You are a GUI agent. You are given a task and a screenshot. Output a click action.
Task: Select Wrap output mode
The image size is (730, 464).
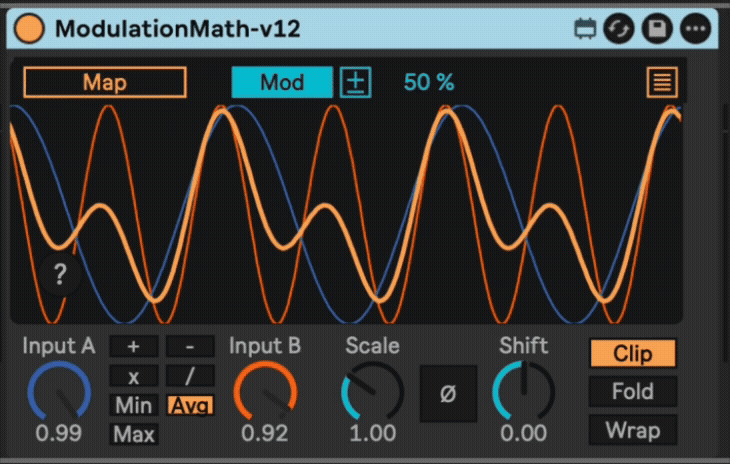coord(633,430)
